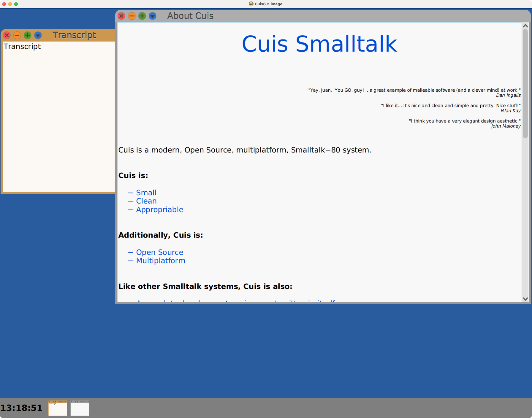Image resolution: width=532 pixels, height=418 pixels.
Task: Open the Appropriable link
Action: click(159, 209)
